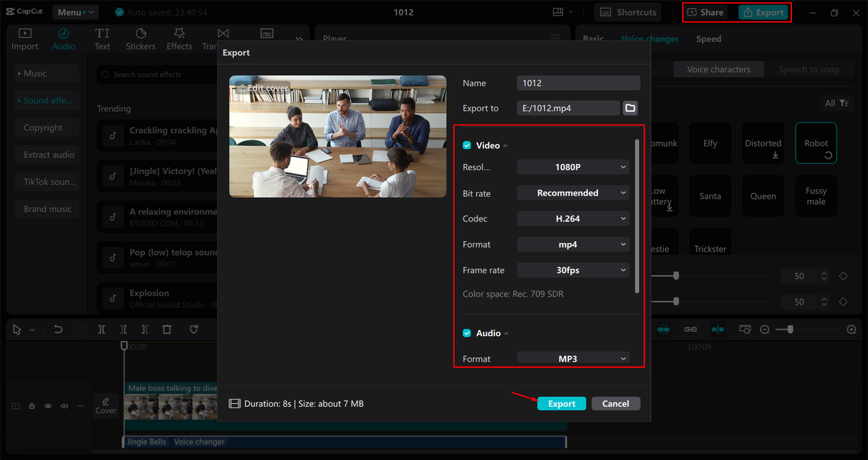This screenshot has height=460, width=868.
Task: Click the layout switcher icon in title bar
Action: pos(558,12)
